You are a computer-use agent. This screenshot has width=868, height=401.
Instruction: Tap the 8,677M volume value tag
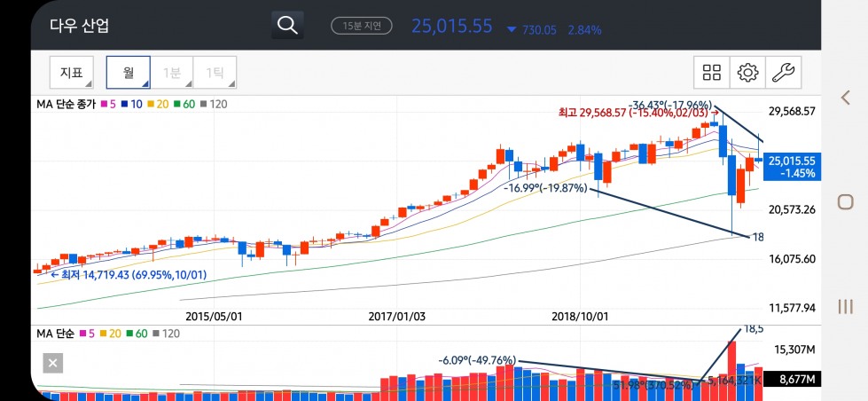(x=792, y=380)
